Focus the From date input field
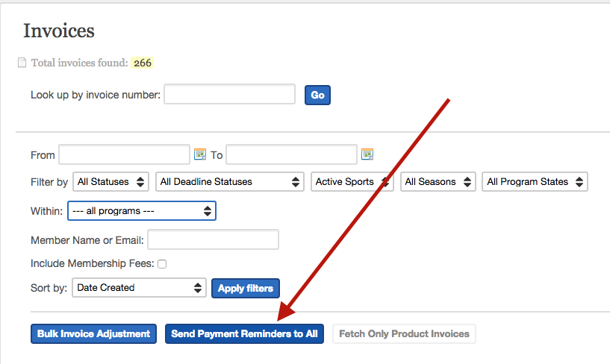 (x=124, y=154)
